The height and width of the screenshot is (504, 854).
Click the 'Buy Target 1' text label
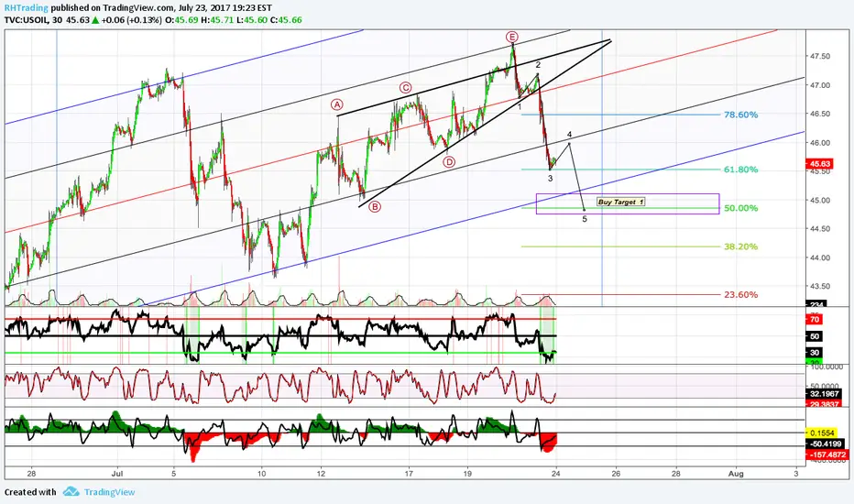[620, 202]
